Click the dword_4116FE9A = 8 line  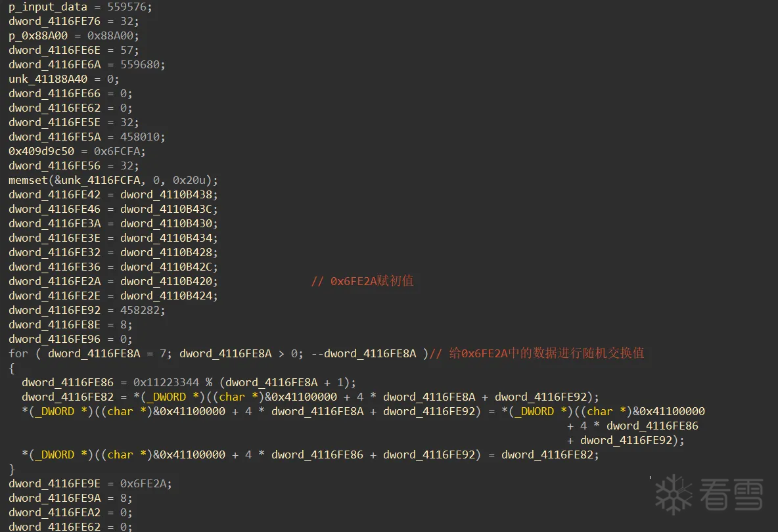70,498
